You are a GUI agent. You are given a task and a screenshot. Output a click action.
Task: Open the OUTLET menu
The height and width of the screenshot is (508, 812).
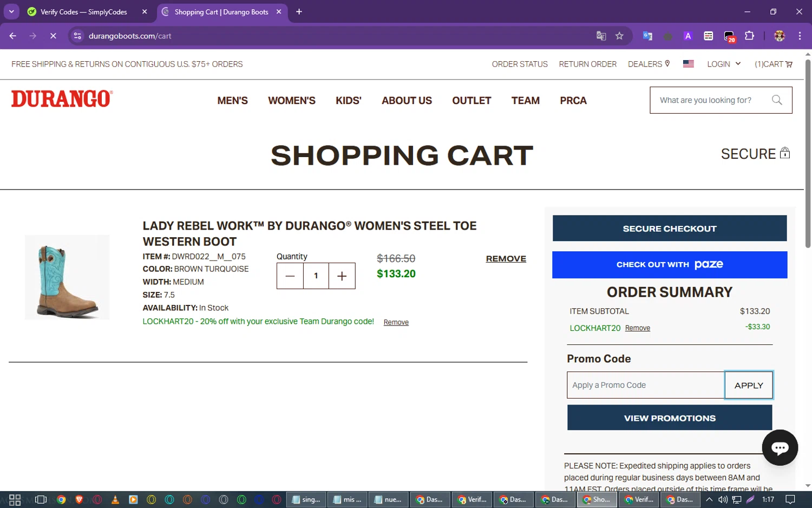pyautogui.click(x=472, y=101)
